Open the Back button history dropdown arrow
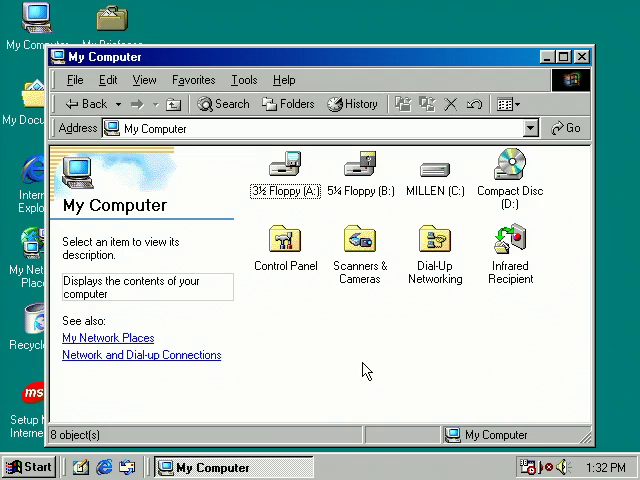The image size is (640, 480). coord(118,104)
